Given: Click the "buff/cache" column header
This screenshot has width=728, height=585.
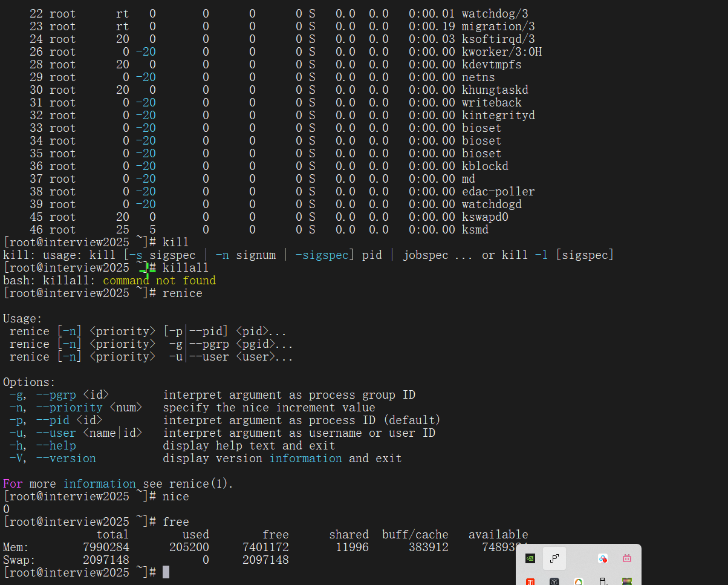Looking at the screenshot, I should [x=415, y=534].
